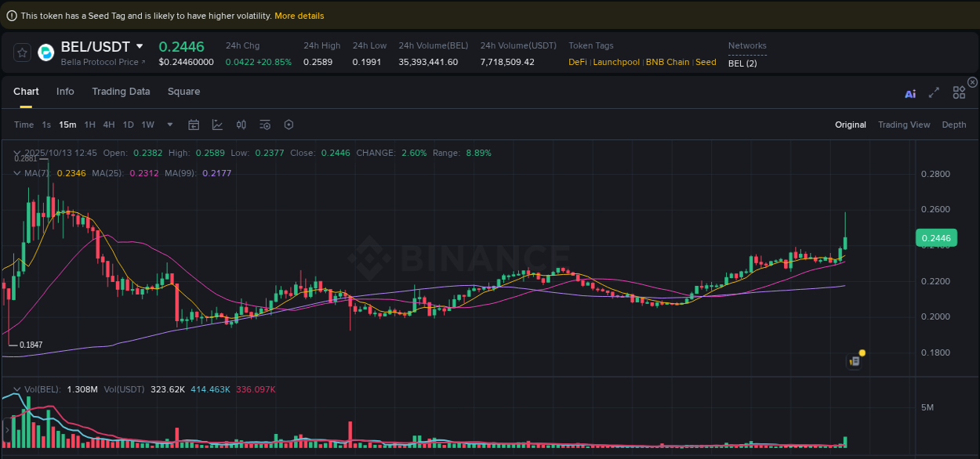Click the OHLC candle display icon
The height and width of the screenshot is (459, 980).
coord(241,125)
